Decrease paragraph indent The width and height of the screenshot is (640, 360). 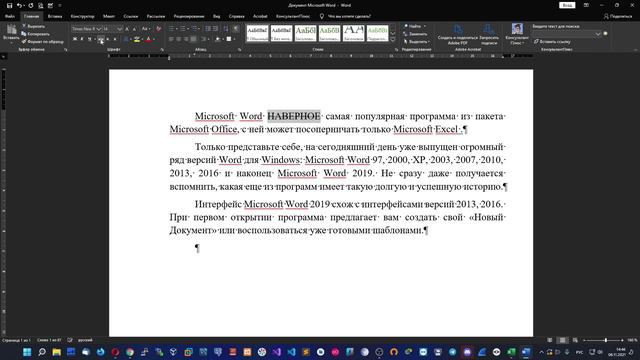click(208, 29)
